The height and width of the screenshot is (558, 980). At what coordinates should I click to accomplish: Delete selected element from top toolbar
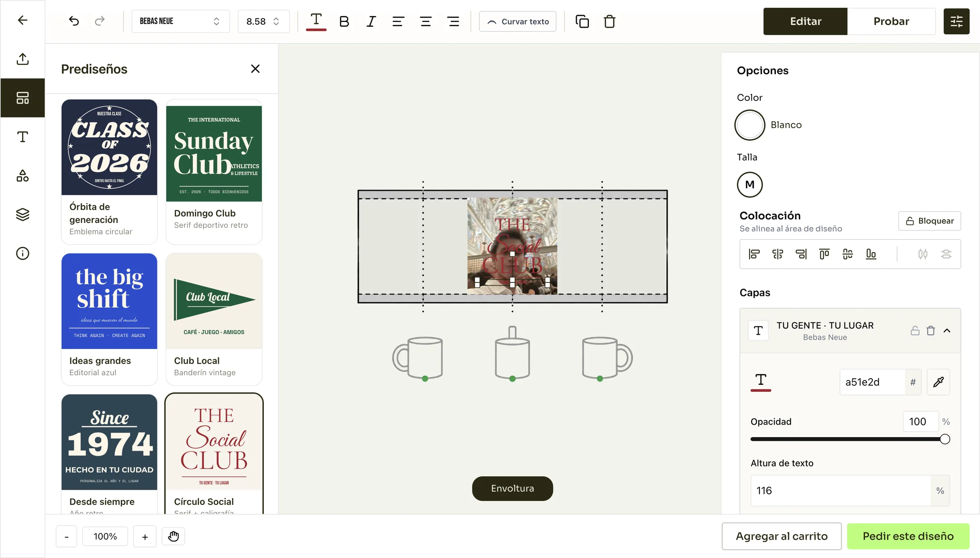pos(609,21)
